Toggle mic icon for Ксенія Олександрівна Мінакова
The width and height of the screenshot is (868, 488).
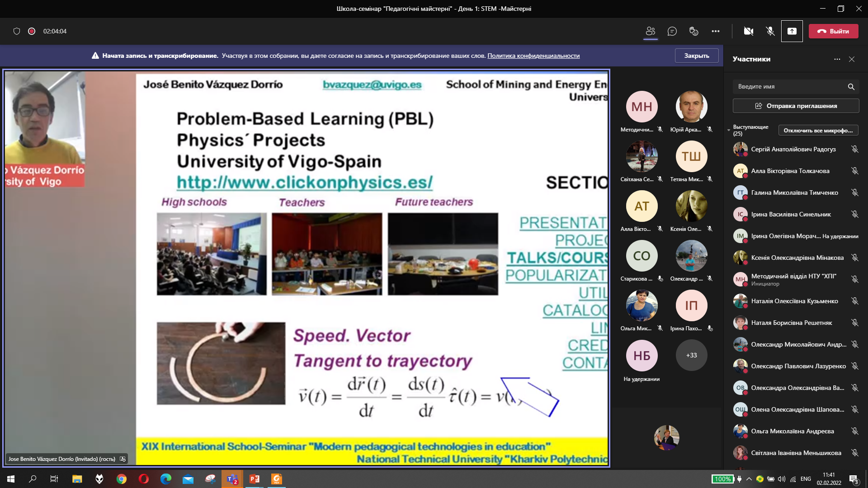pyautogui.click(x=854, y=258)
